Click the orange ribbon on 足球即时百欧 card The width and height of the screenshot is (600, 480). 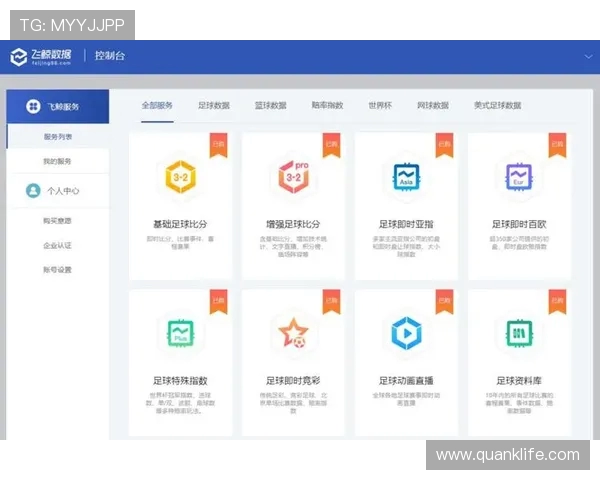click(557, 145)
